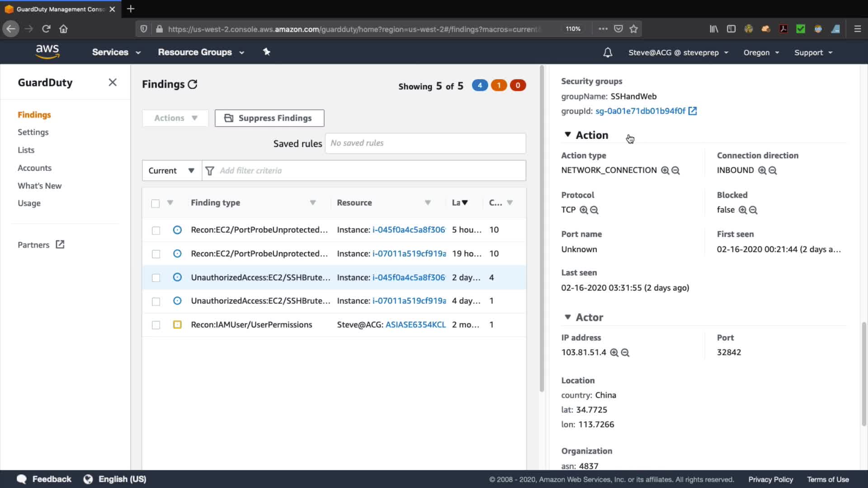This screenshot has height=488, width=868.
Task: Click zoom-out filter icon next to TCP protocol
Action: point(594,210)
